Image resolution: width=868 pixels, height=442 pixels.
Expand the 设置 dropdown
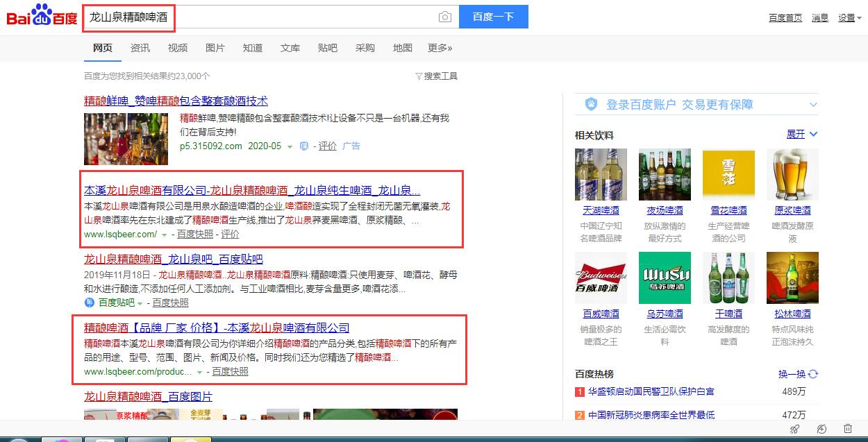(x=850, y=18)
